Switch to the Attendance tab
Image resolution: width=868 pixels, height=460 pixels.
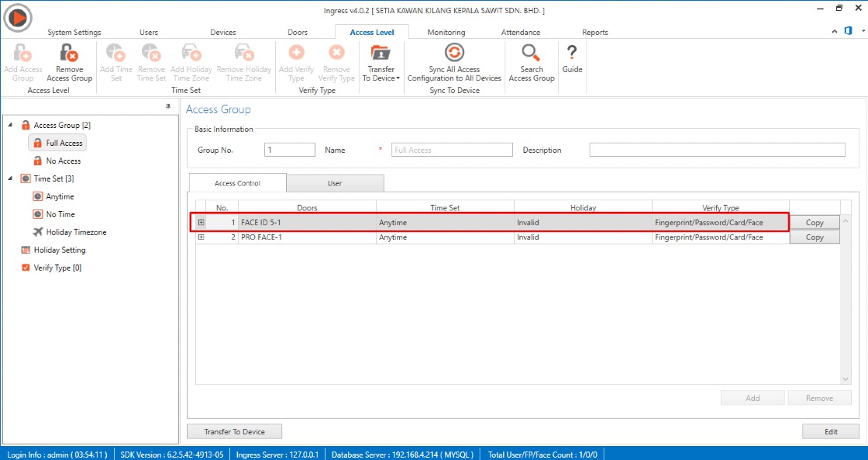click(520, 32)
